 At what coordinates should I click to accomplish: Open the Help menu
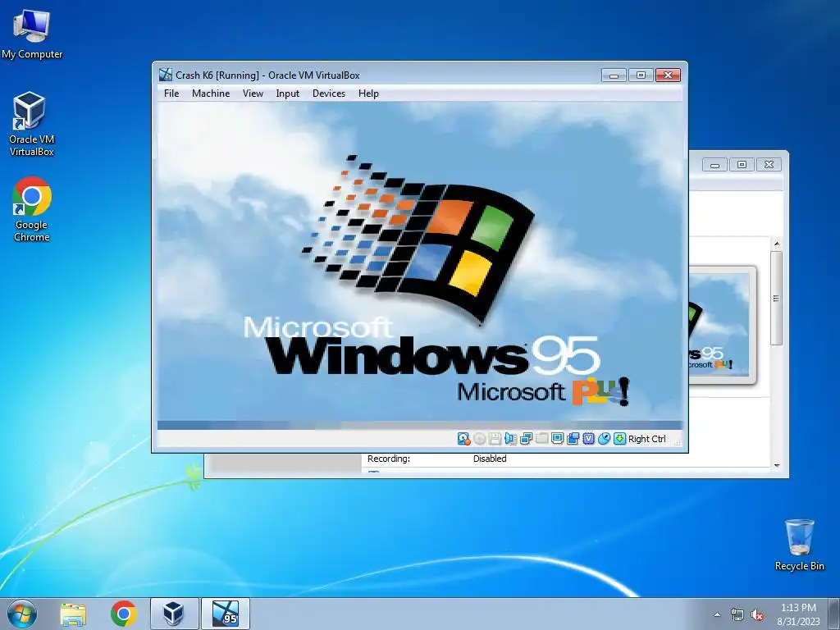[368, 94]
